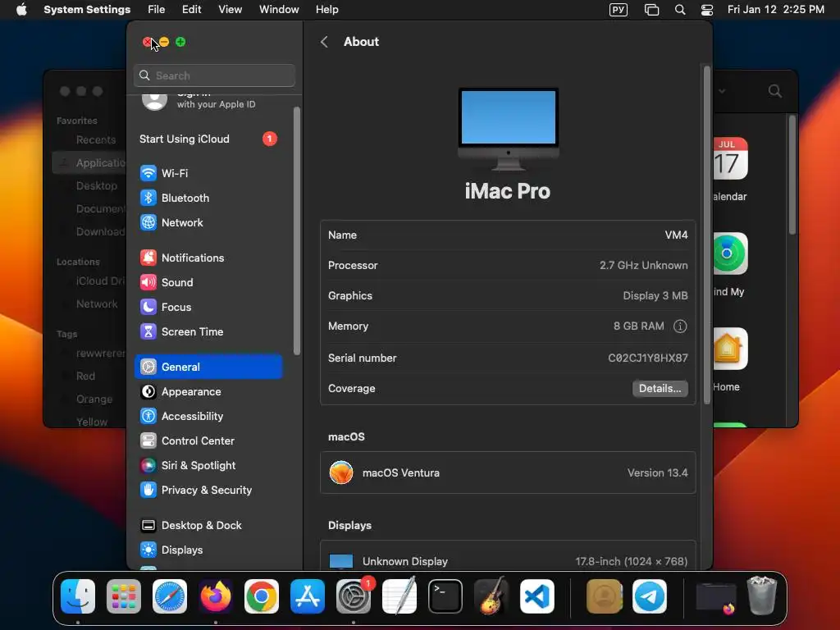
Task: Open Launchpad from the Dock
Action: tap(124, 596)
